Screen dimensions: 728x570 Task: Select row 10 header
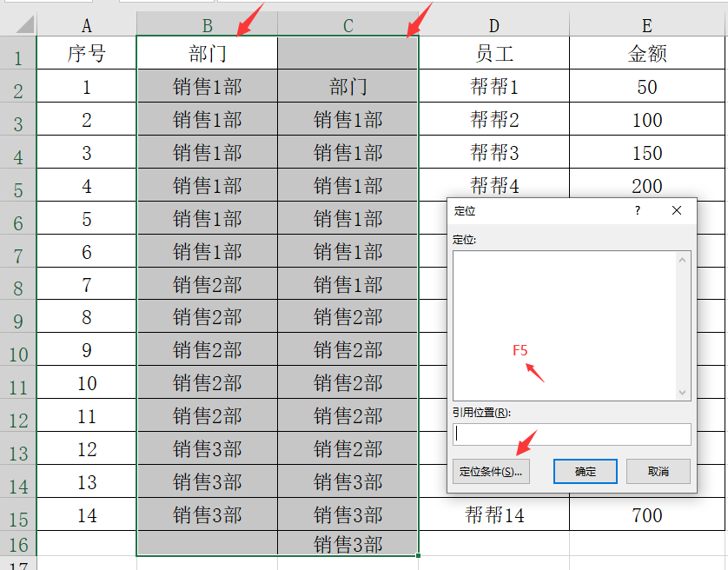pyautogui.click(x=18, y=349)
